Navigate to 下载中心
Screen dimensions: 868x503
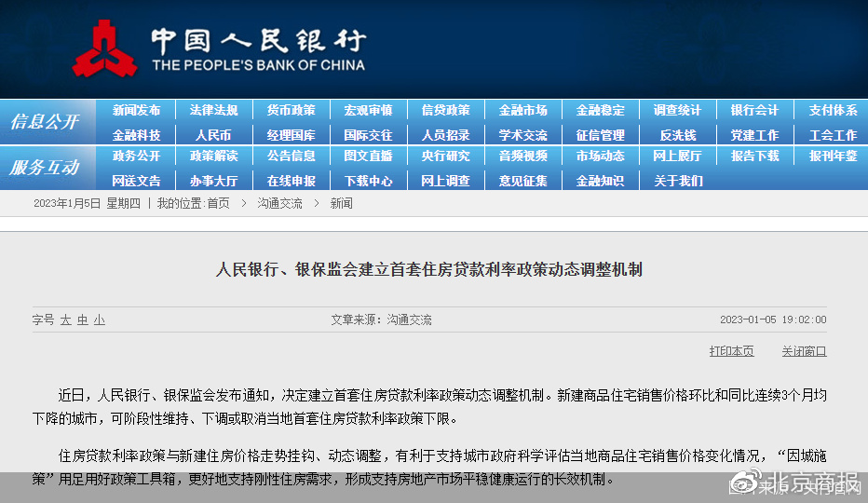pyautogui.click(x=368, y=181)
